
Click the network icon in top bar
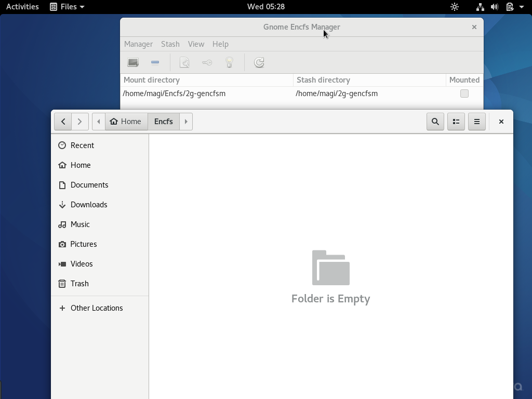point(480,7)
